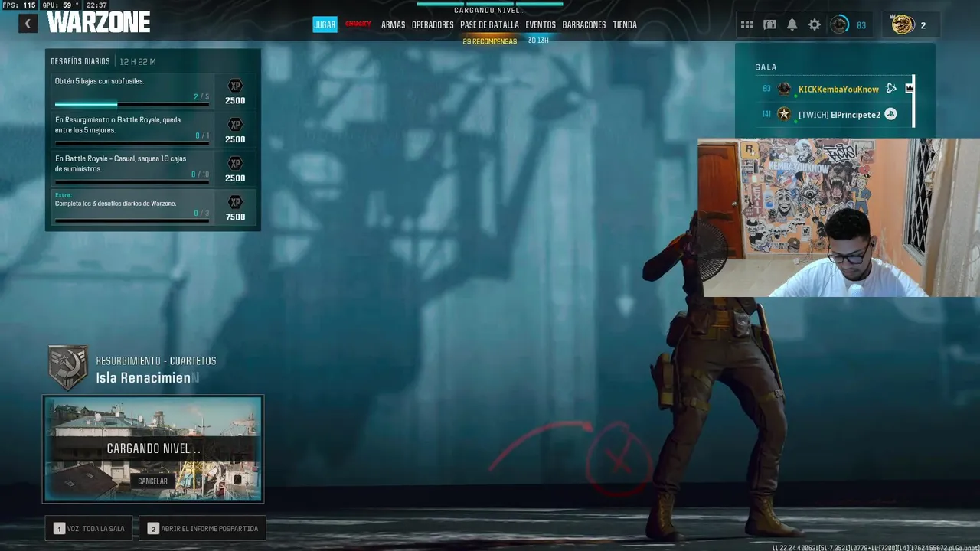Click ElPrincipete2's star rank emblem
Viewport: 980px width, 551px height.
(x=784, y=114)
